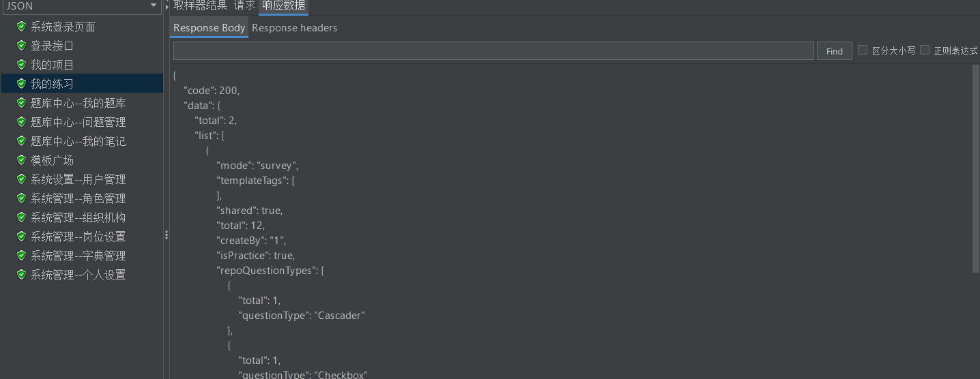Click the "code": 200 line

point(212,90)
